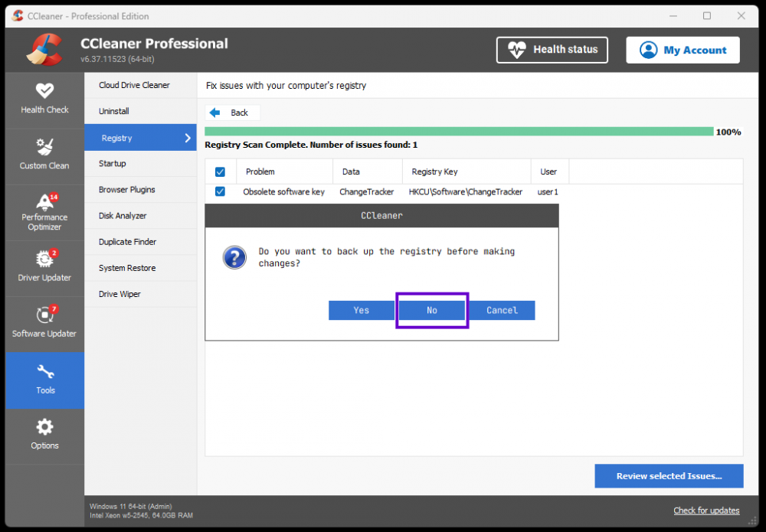Open Drive Wiper tool

[x=141, y=294]
